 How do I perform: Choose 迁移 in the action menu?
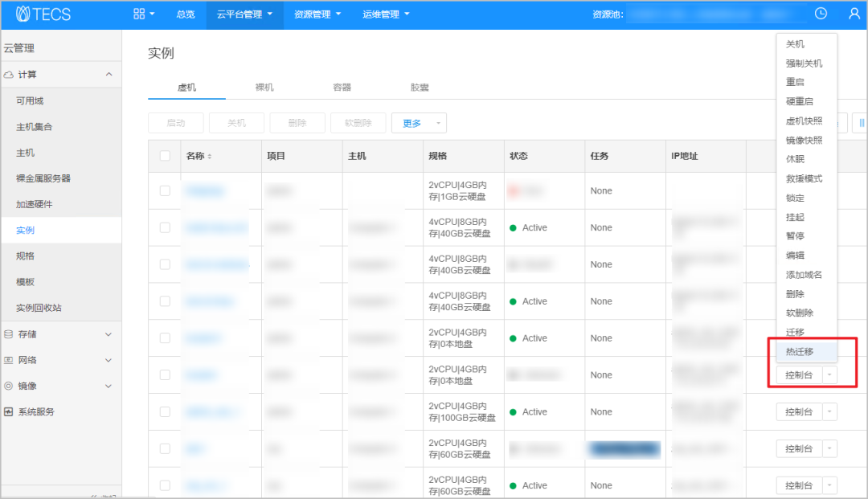point(795,333)
